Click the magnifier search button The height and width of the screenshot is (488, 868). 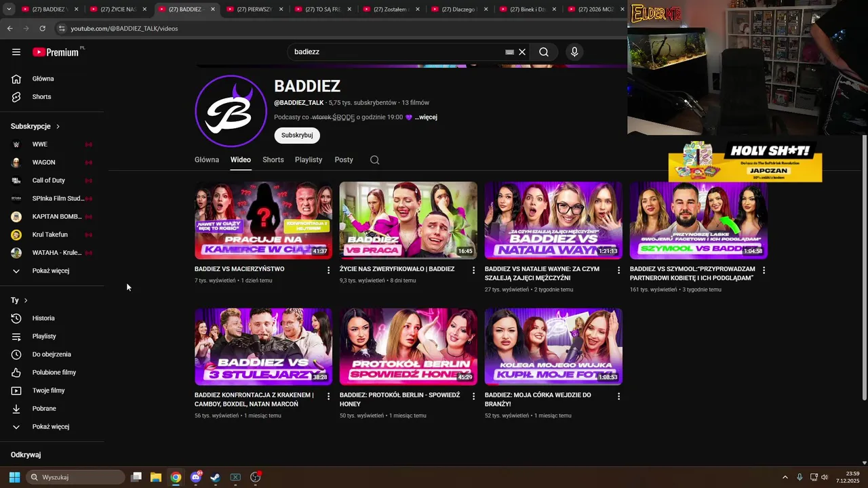[x=544, y=52]
